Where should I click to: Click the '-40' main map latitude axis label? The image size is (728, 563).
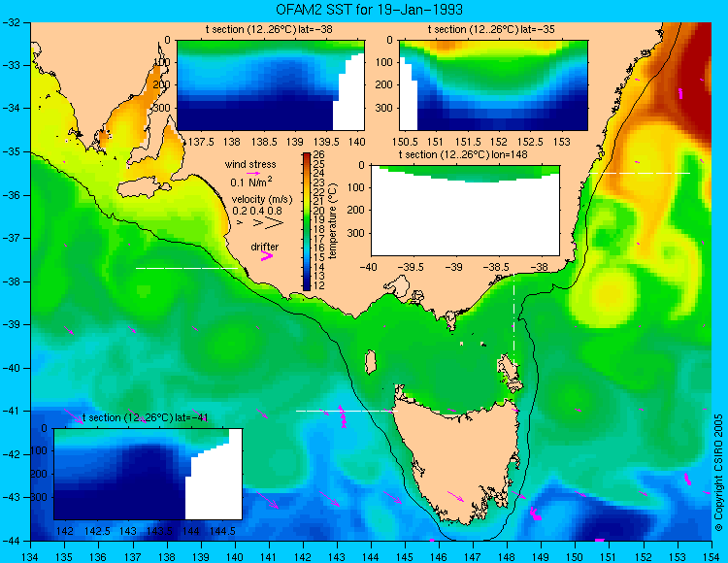click(11, 368)
